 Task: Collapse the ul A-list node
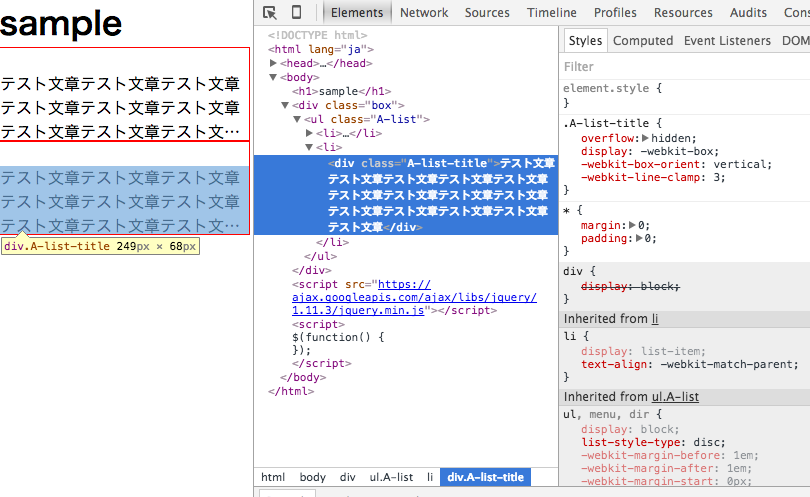(x=298, y=119)
